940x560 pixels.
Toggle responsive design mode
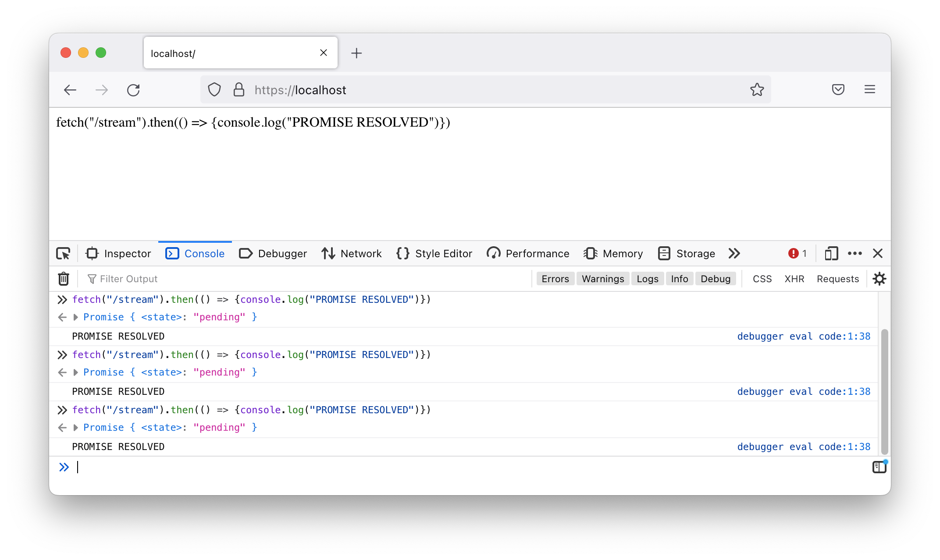[x=831, y=253]
